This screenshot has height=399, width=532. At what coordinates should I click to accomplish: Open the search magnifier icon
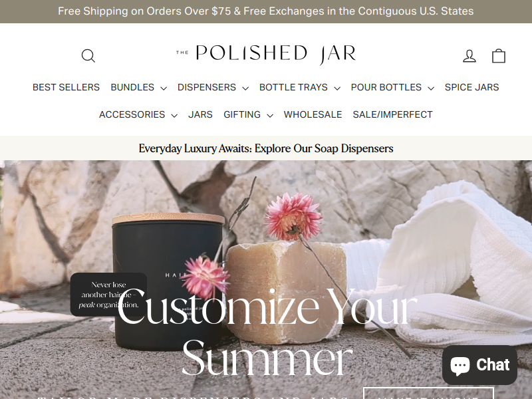click(88, 56)
